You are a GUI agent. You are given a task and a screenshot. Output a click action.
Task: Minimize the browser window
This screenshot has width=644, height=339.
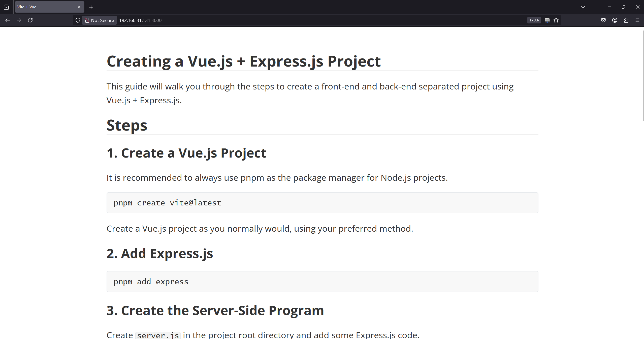609,7
